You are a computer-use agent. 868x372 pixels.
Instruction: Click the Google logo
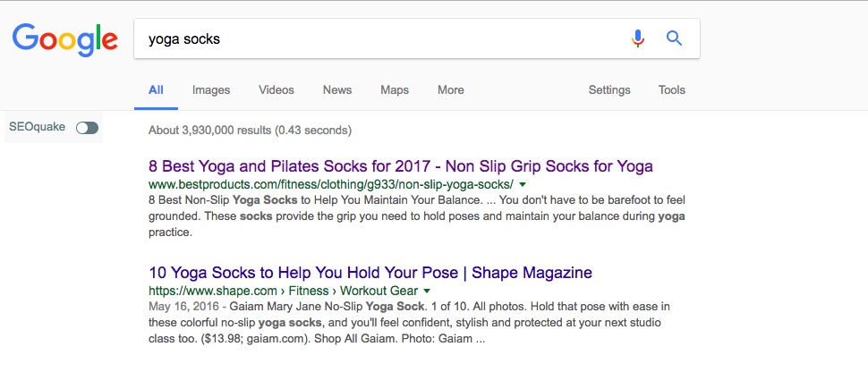coord(64,39)
